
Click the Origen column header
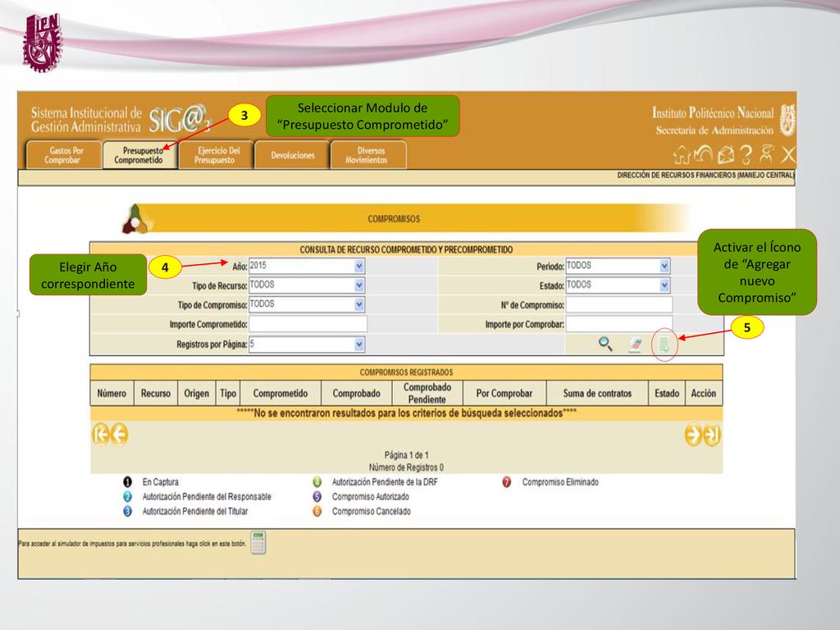[197, 393]
